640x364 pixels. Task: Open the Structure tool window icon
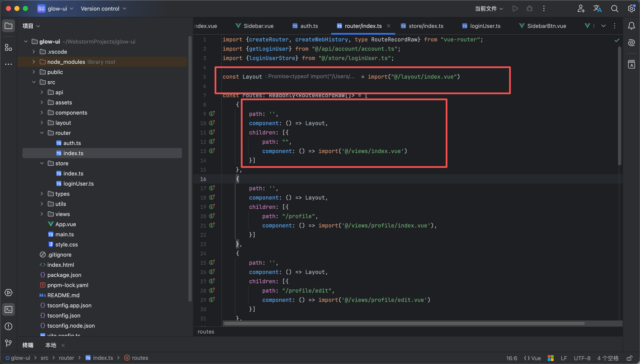8,47
